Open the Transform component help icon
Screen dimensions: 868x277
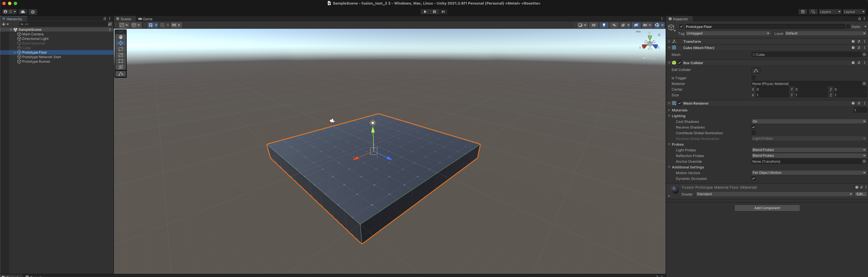pyautogui.click(x=853, y=41)
